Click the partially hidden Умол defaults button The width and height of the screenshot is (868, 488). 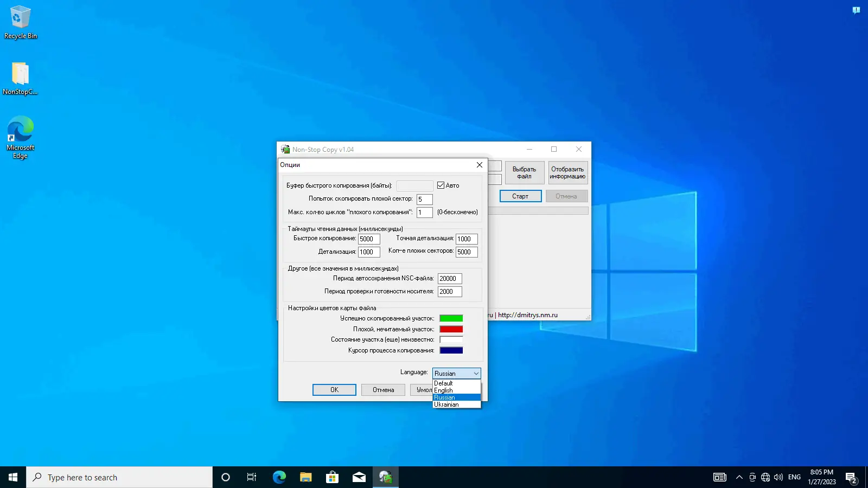422,390
